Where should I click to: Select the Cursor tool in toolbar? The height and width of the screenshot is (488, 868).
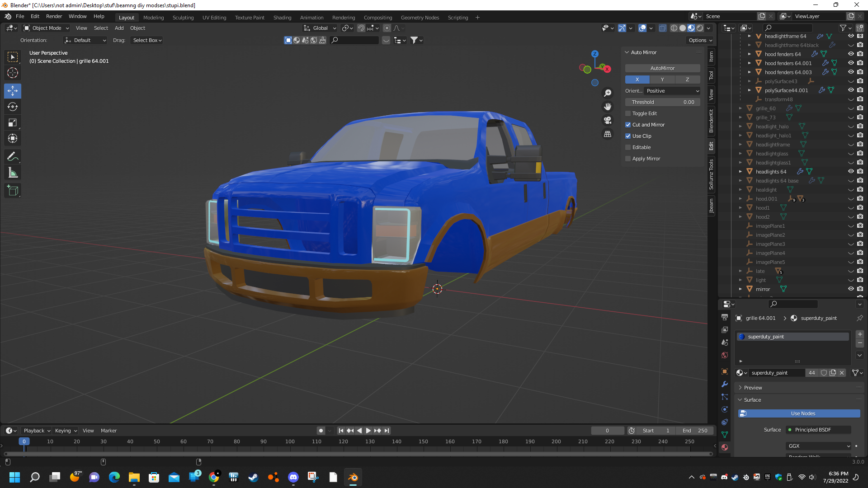click(13, 73)
